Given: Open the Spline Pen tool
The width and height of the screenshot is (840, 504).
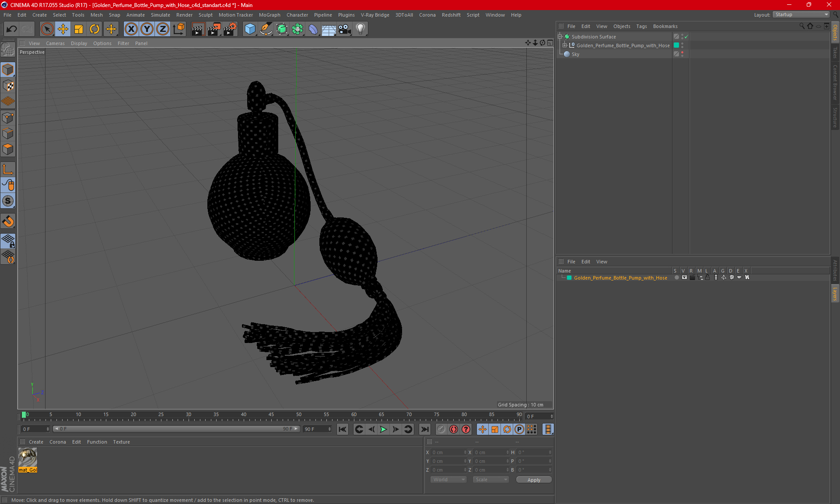Looking at the screenshot, I should click(266, 29).
